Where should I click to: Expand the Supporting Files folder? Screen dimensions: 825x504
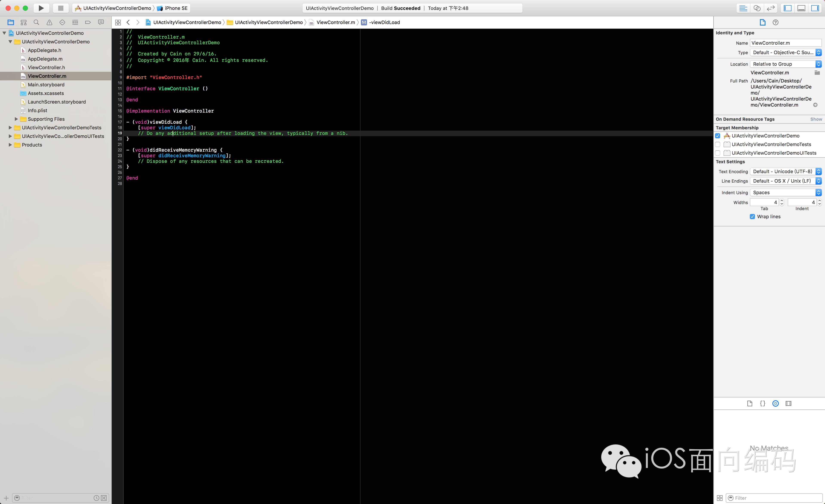[16, 119]
